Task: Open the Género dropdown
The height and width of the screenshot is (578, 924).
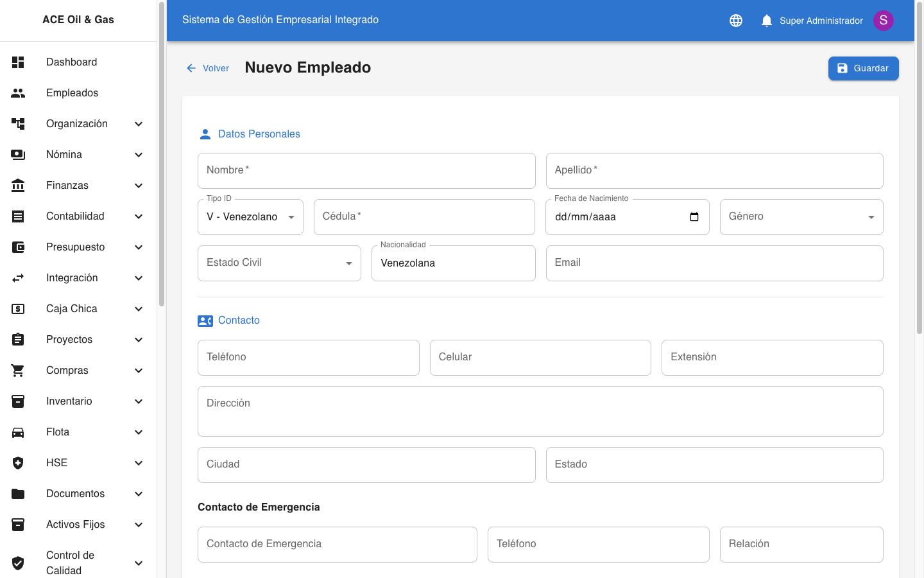Action: (x=801, y=217)
